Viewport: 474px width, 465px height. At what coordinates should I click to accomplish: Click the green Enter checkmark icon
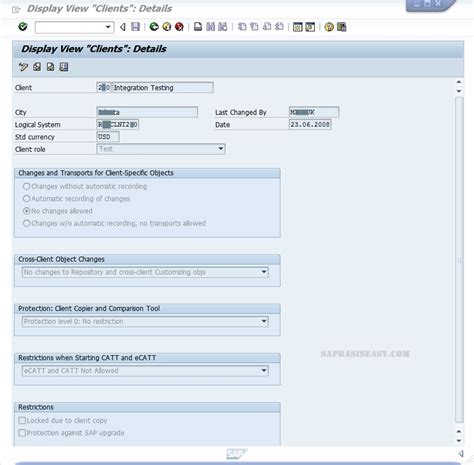pos(23,27)
